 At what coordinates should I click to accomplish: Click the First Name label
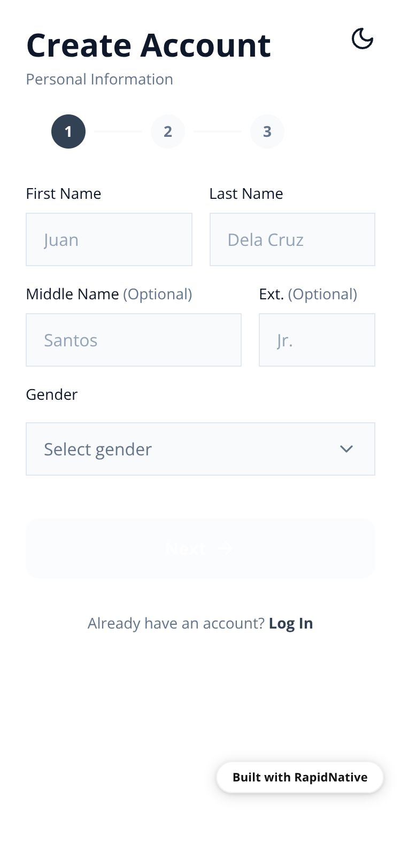coord(64,193)
